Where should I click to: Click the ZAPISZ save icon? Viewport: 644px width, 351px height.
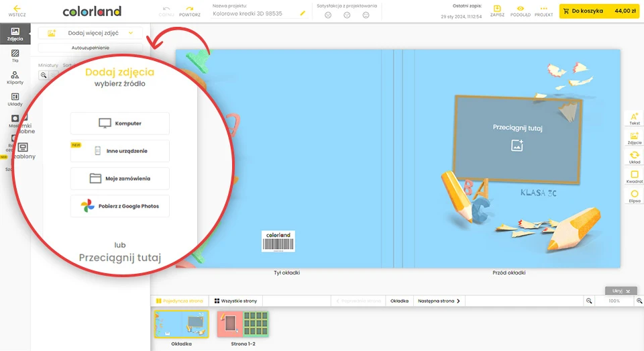(497, 10)
